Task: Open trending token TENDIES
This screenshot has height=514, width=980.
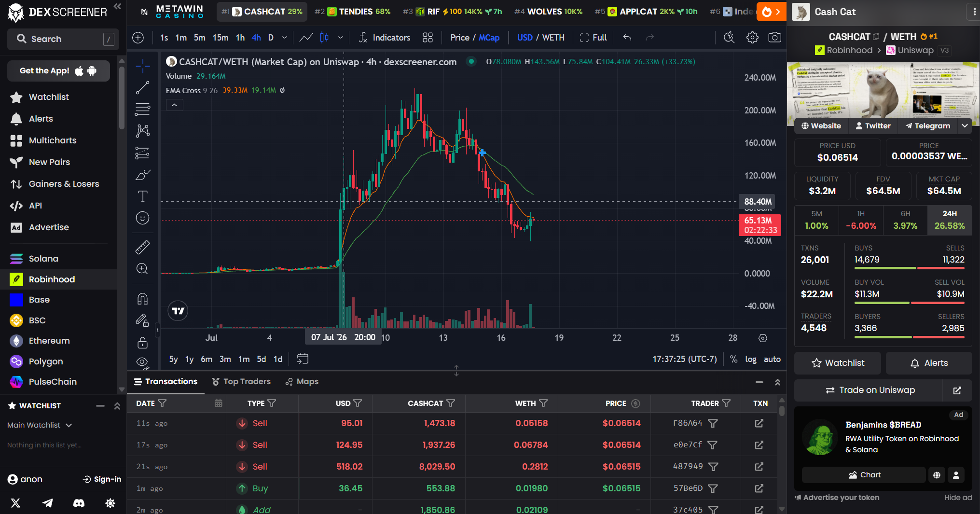Action: tap(352, 12)
